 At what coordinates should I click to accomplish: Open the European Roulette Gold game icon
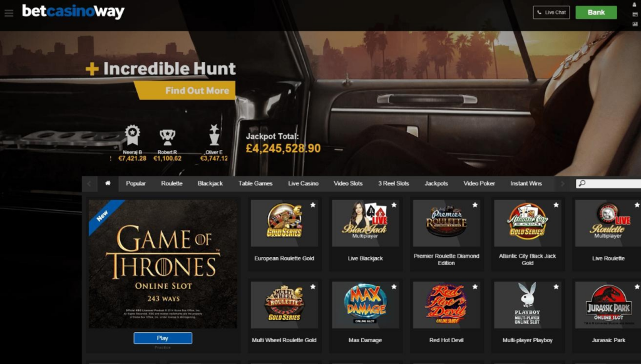[x=284, y=223]
